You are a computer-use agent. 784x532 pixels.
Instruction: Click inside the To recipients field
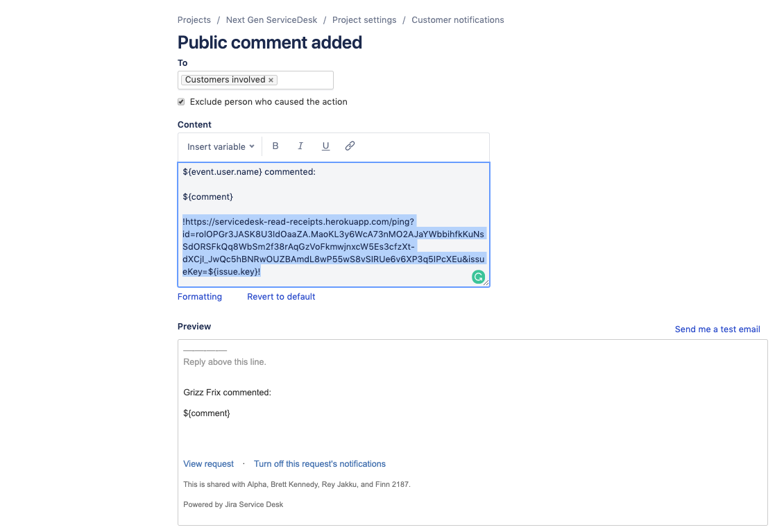(305, 80)
